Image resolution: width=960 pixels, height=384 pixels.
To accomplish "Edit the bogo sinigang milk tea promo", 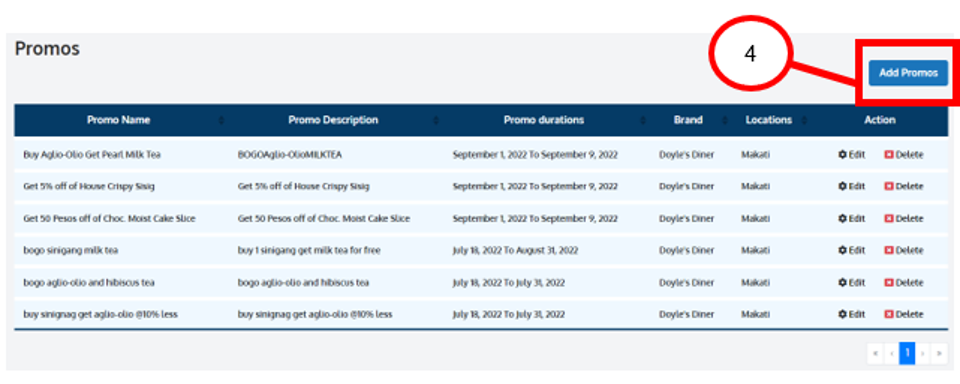I will (851, 250).
